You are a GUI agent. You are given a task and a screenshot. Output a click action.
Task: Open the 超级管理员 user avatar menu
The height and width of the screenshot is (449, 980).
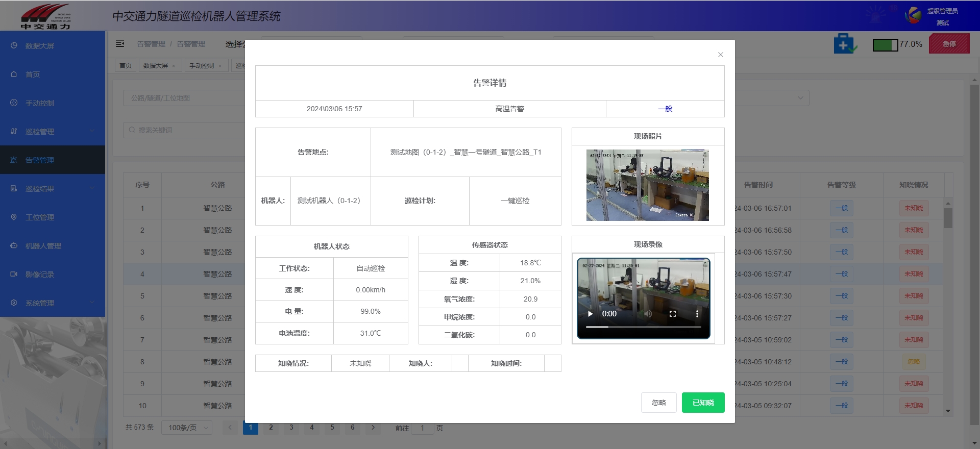coord(913,15)
